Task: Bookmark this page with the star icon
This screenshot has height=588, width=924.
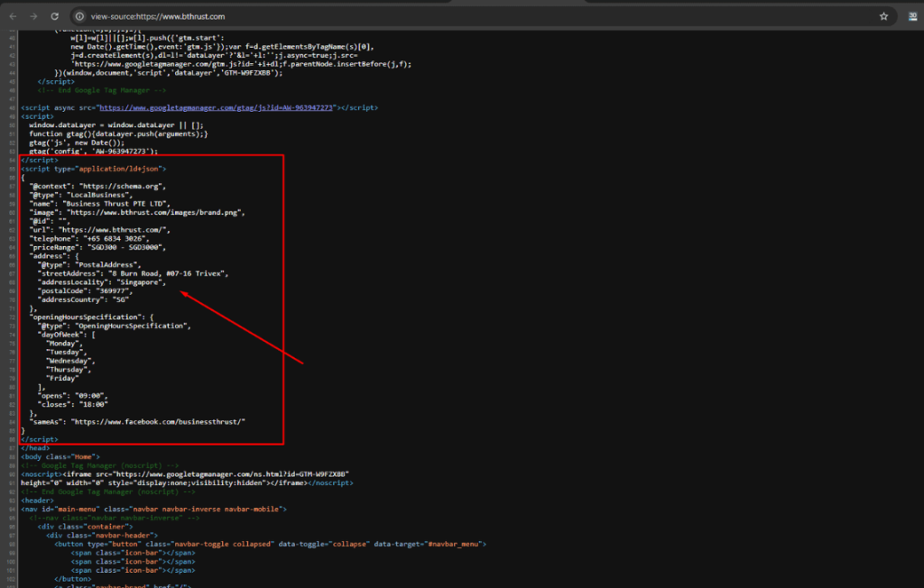Action: pos(883,16)
